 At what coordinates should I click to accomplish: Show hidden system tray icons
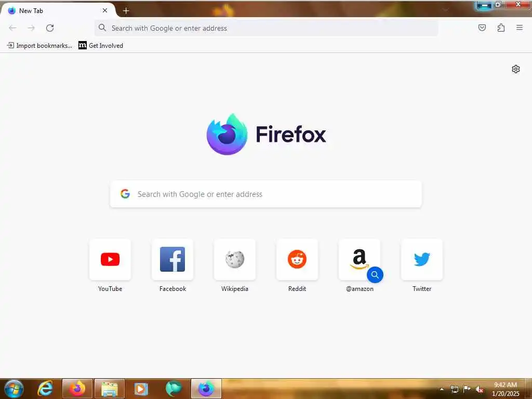click(x=442, y=390)
